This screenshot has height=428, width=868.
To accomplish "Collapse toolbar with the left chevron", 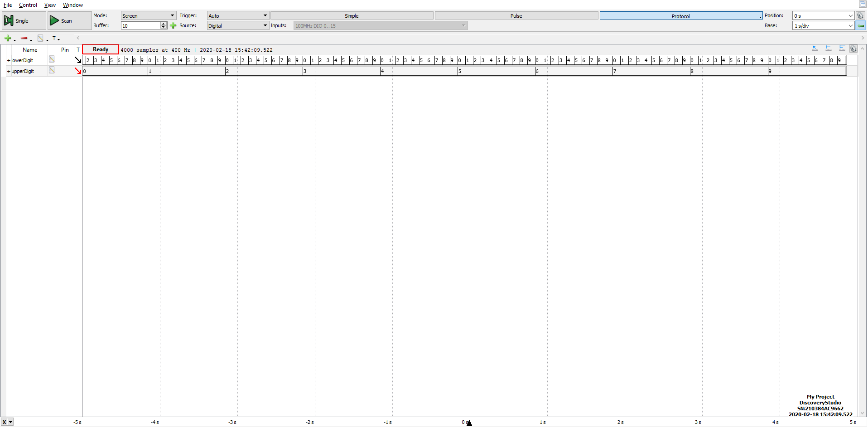I will pyautogui.click(x=78, y=38).
